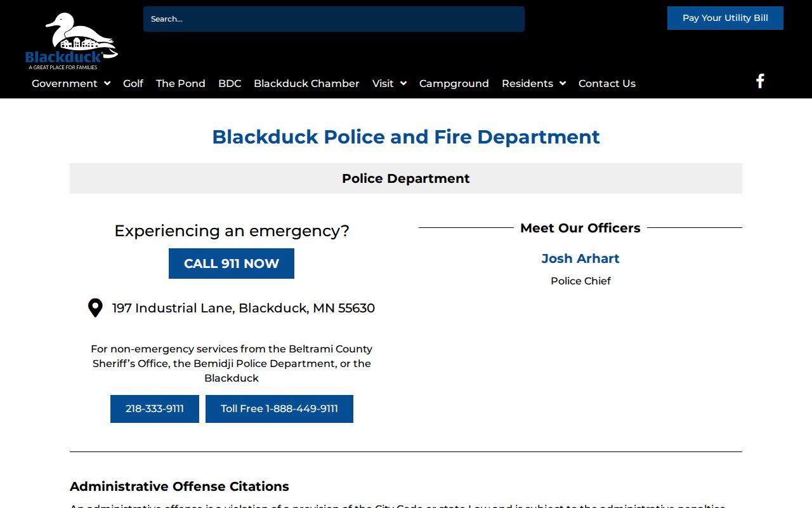Viewport: 812px width, 508px height.
Task: Go to The Pond page
Action: click(181, 83)
